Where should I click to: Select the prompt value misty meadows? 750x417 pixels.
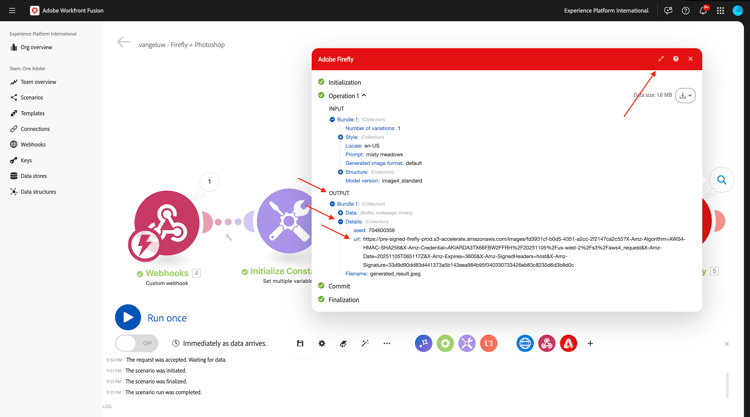point(385,154)
